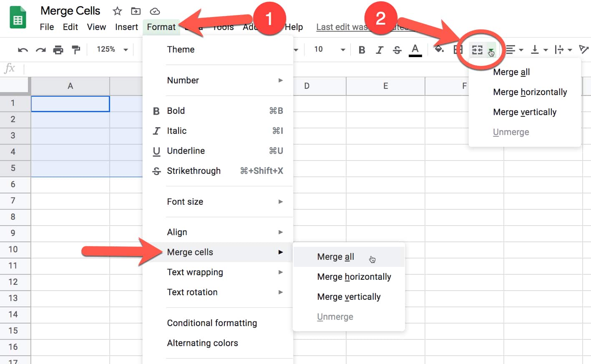Toggle Italic in the toolbar

pos(379,50)
